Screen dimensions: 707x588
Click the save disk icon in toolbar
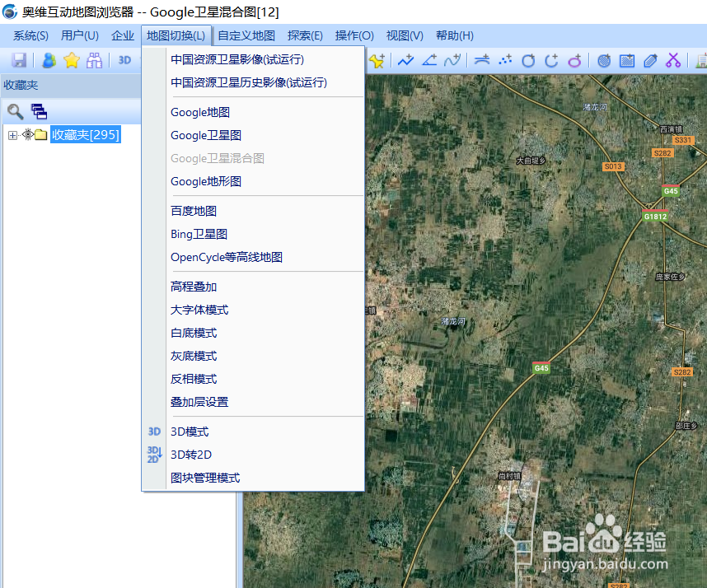(19, 60)
